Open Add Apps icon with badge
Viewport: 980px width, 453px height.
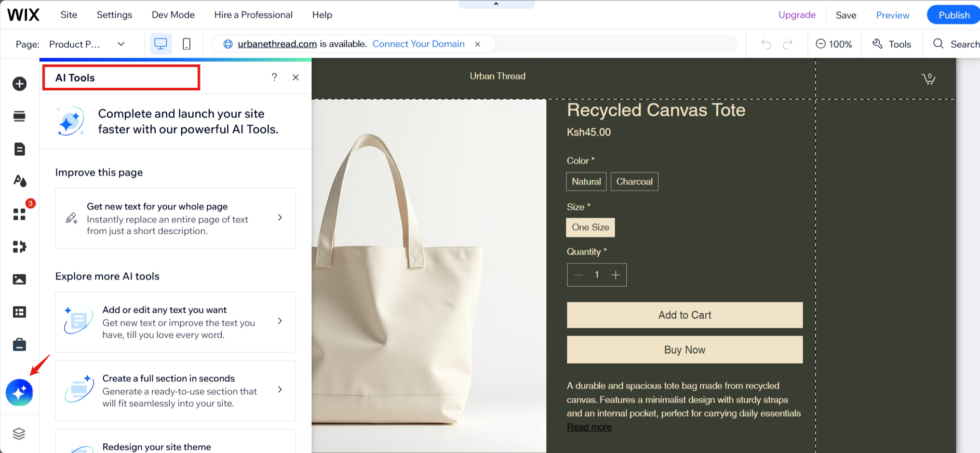coord(19,214)
